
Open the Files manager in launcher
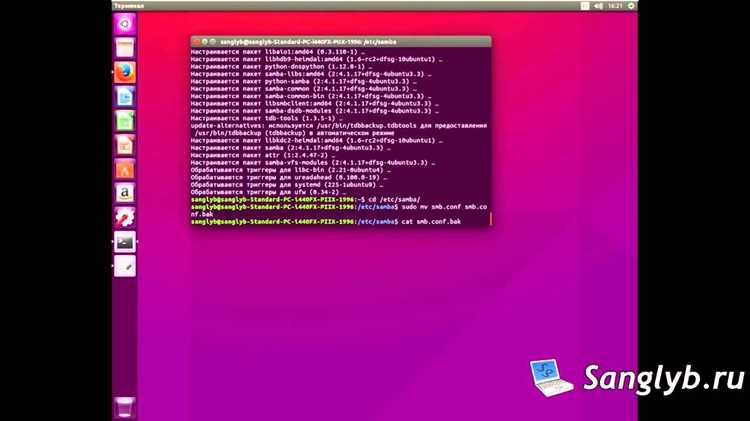pyautogui.click(x=125, y=48)
